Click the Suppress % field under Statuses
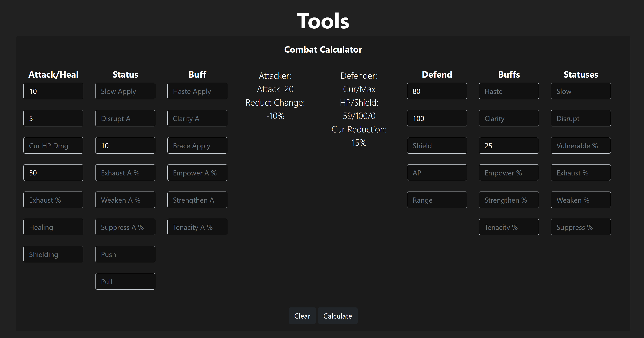The width and height of the screenshot is (644, 338). tap(581, 227)
